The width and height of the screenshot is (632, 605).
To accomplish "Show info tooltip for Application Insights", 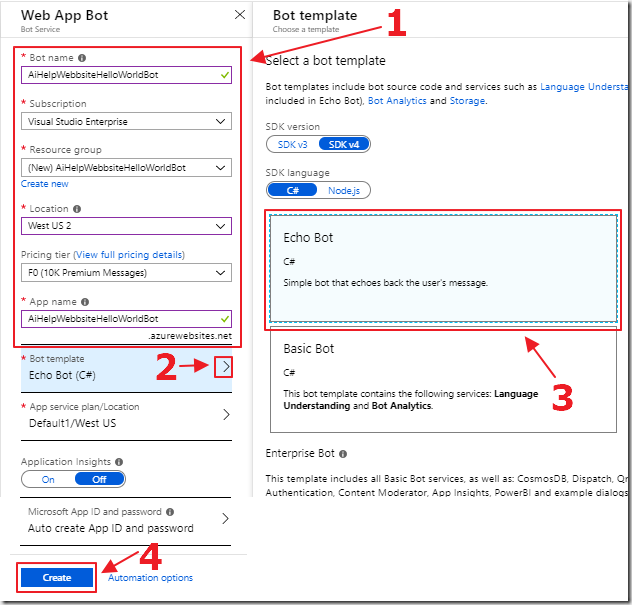I will [119, 462].
